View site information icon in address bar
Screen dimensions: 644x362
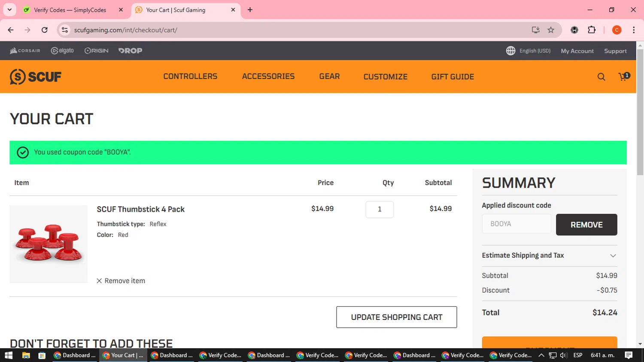(65, 30)
